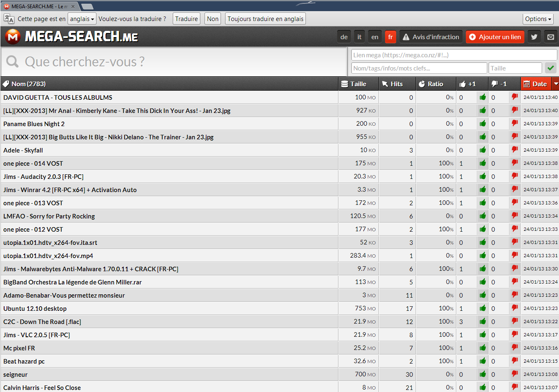Focus the Taille input field
Image resolution: width=559 pixels, height=392 pixels.
tap(515, 68)
